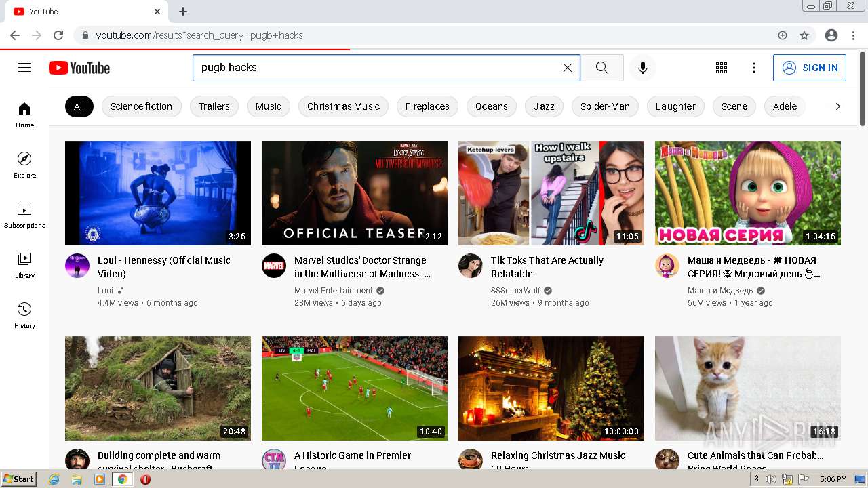Screen dimensions: 868x488
Task: Open the YouTube hamburger guide menu
Action: pos(24,68)
